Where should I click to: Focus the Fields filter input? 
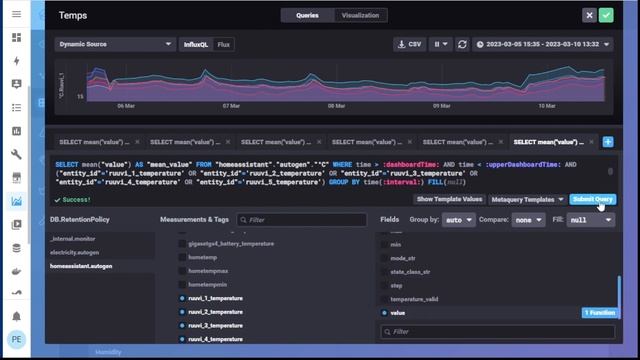498,332
